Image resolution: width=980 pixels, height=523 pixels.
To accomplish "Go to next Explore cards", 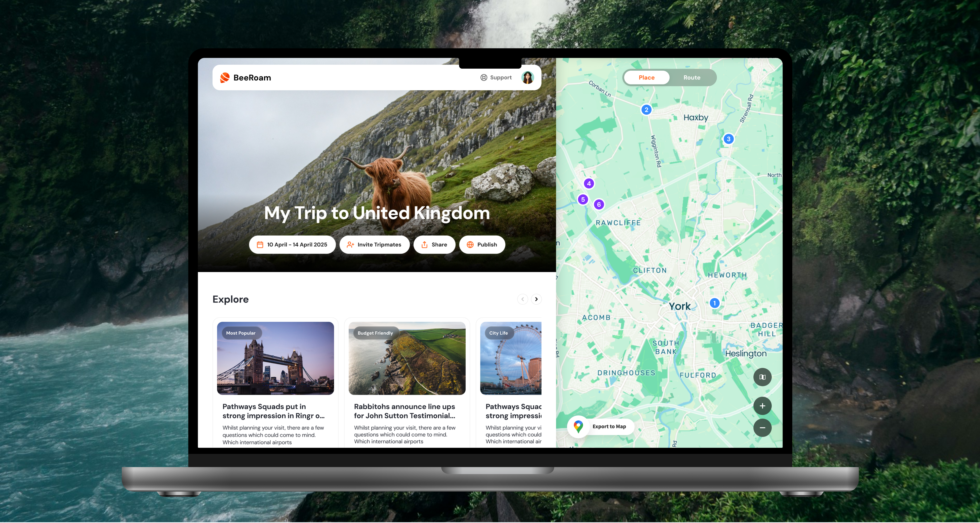I will coord(536,299).
